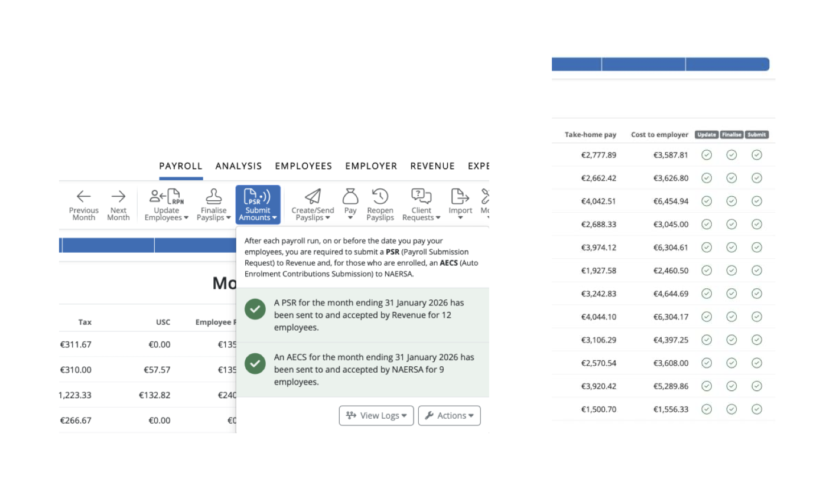Open Client Requests

421,205
